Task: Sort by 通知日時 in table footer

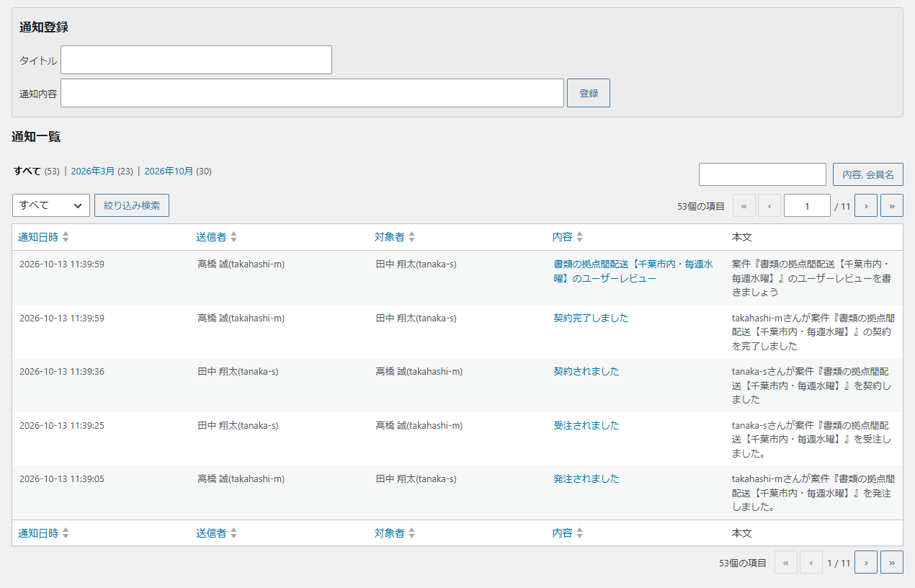Action: [38, 533]
